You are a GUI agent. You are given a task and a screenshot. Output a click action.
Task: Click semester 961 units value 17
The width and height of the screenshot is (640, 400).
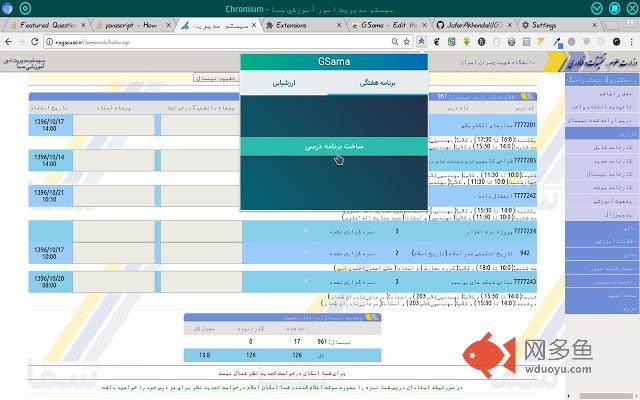pos(297,342)
